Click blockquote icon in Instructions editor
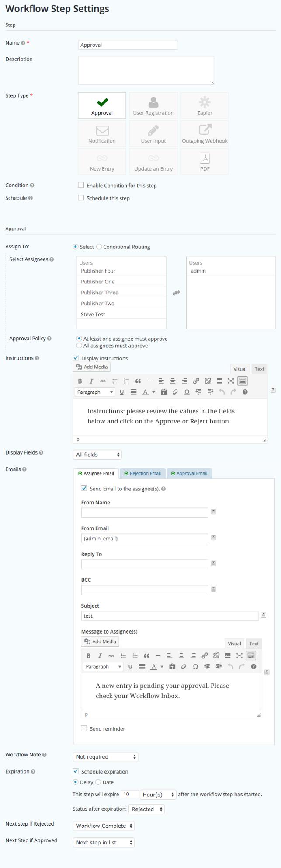The image size is (281, 868). pos(138,381)
